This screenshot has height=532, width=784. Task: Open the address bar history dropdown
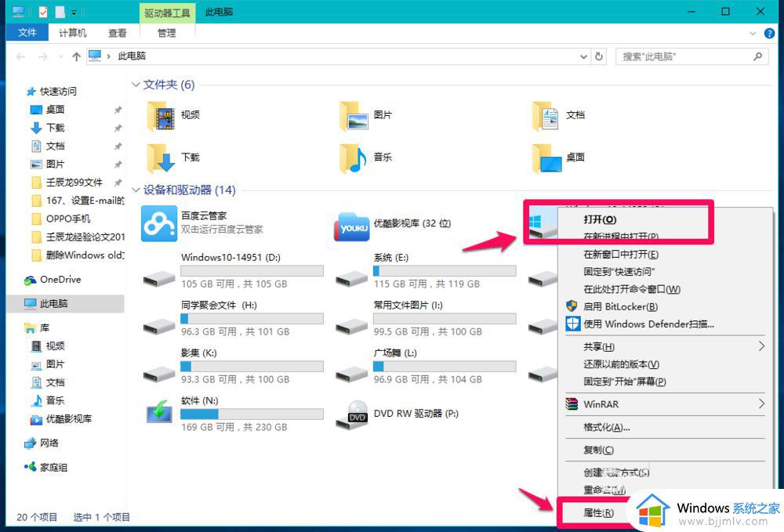(583, 56)
